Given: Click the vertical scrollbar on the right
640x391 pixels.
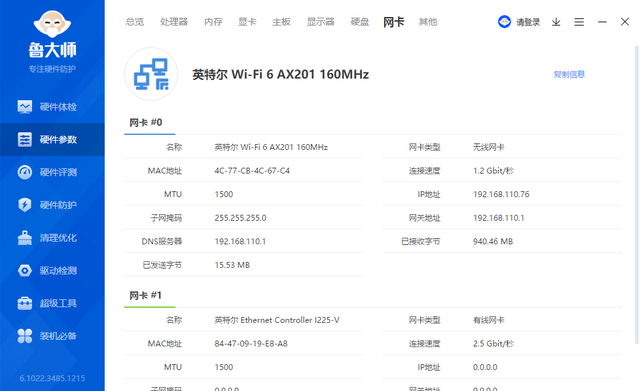Looking at the screenshot, I should click(x=637, y=195).
